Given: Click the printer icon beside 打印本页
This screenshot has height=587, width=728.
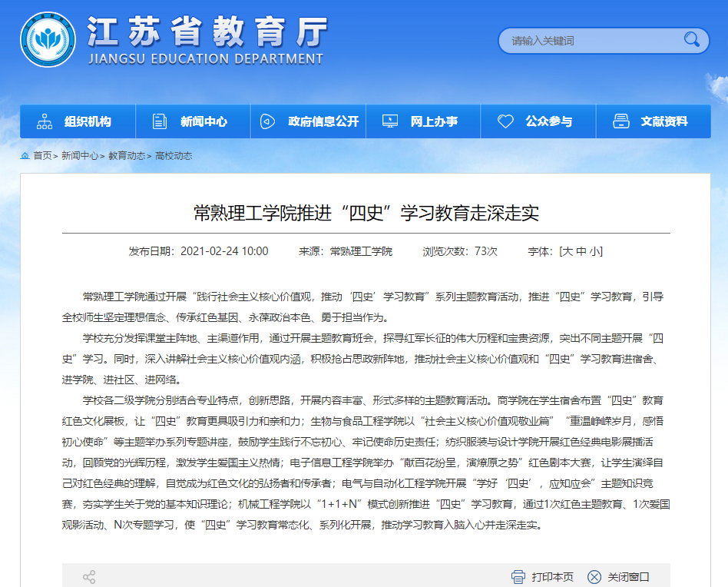Looking at the screenshot, I should 518,577.
